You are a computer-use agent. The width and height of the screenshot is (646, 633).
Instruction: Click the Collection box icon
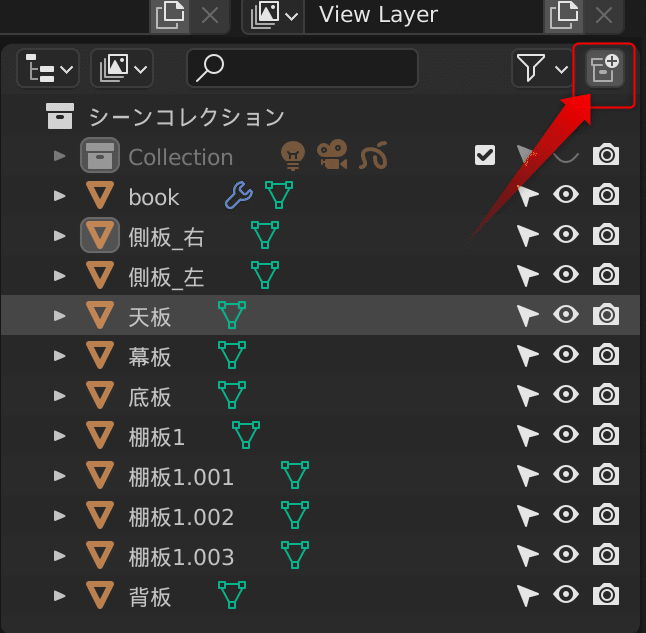pos(100,155)
